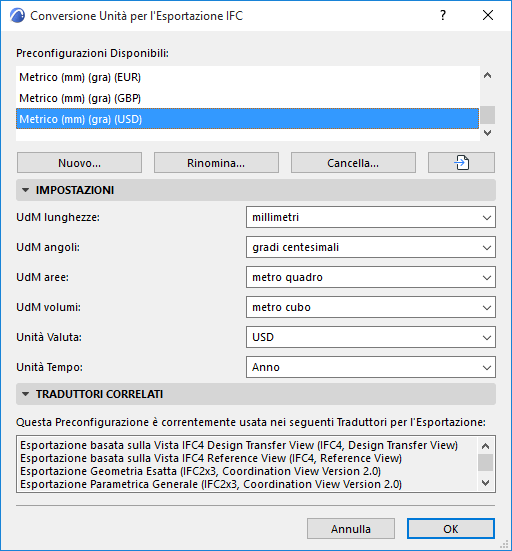
Task: Click translators list scroll down arrow
Action: click(x=486, y=483)
